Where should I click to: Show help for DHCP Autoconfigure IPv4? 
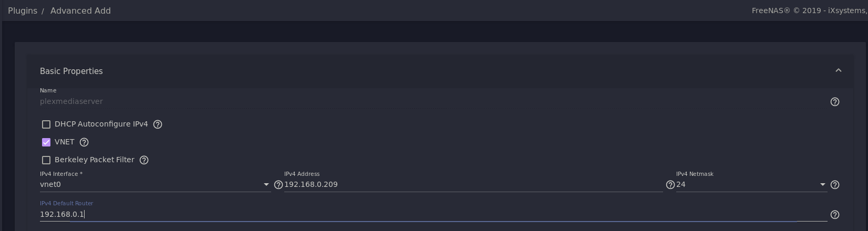tap(158, 124)
